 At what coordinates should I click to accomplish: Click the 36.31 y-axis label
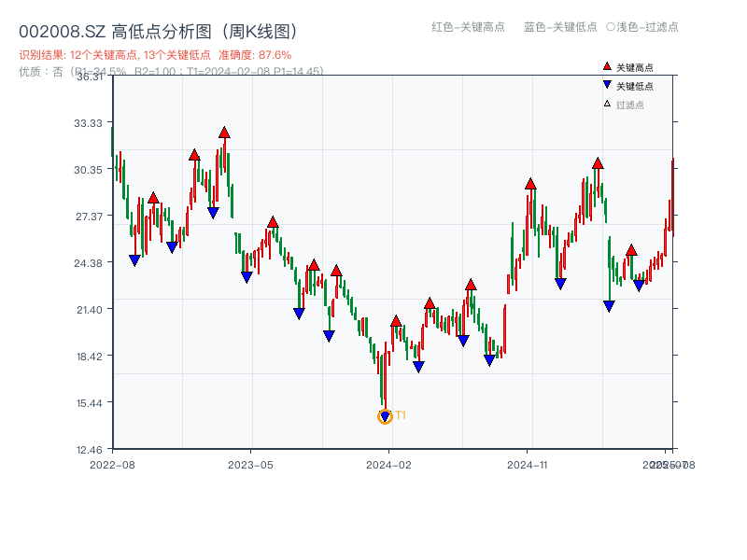pos(90,77)
